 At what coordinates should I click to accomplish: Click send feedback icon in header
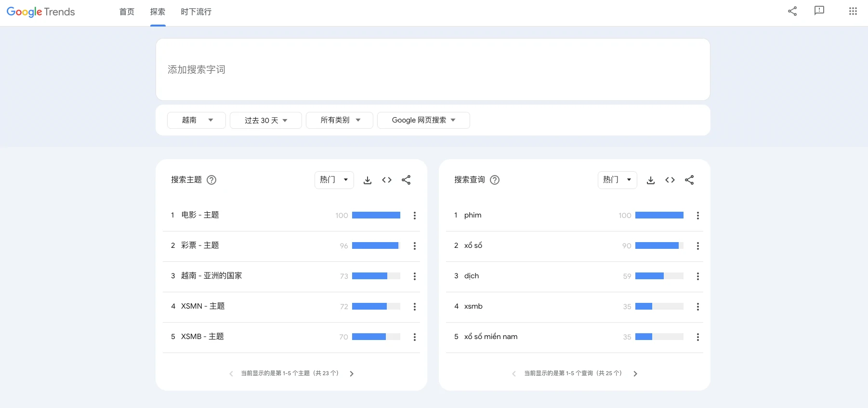(x=819, y=11)
